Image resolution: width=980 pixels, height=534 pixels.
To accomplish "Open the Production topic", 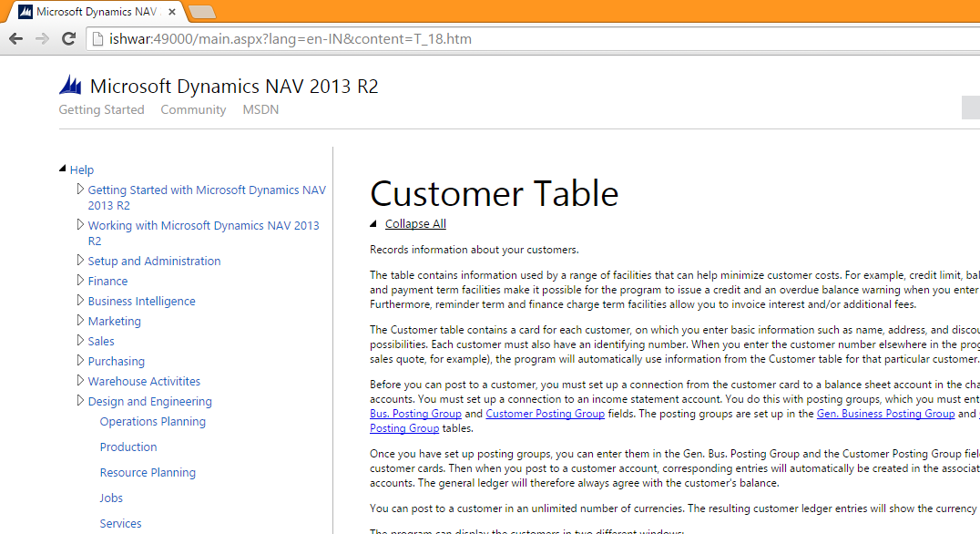I will [128, 447].
